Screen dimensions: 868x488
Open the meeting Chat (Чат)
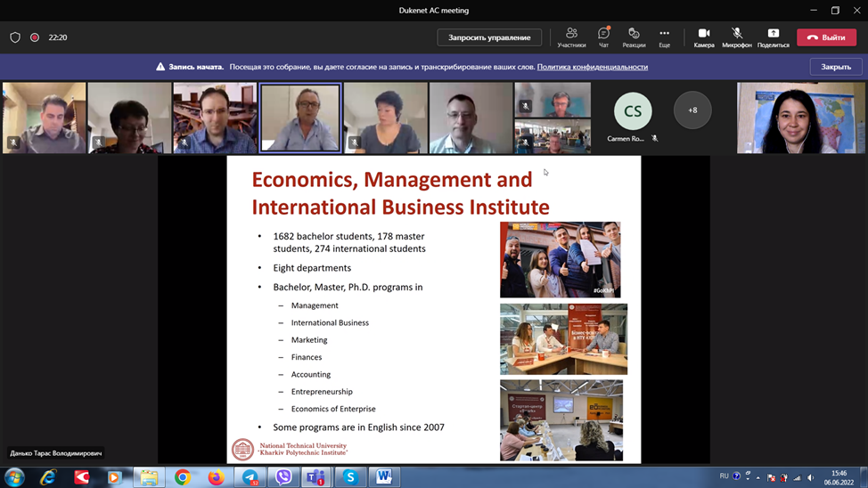click(603, 37)
